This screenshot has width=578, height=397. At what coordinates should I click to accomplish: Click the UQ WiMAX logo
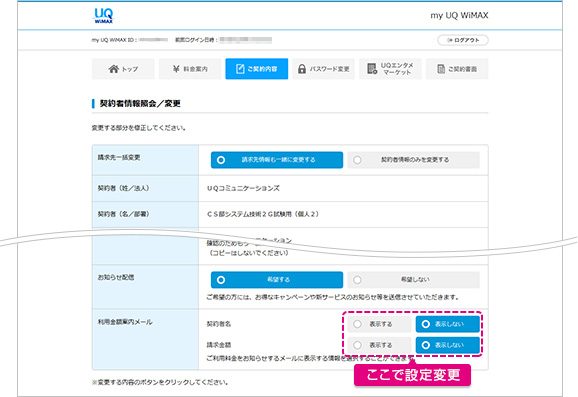click(x=104, y=16)
